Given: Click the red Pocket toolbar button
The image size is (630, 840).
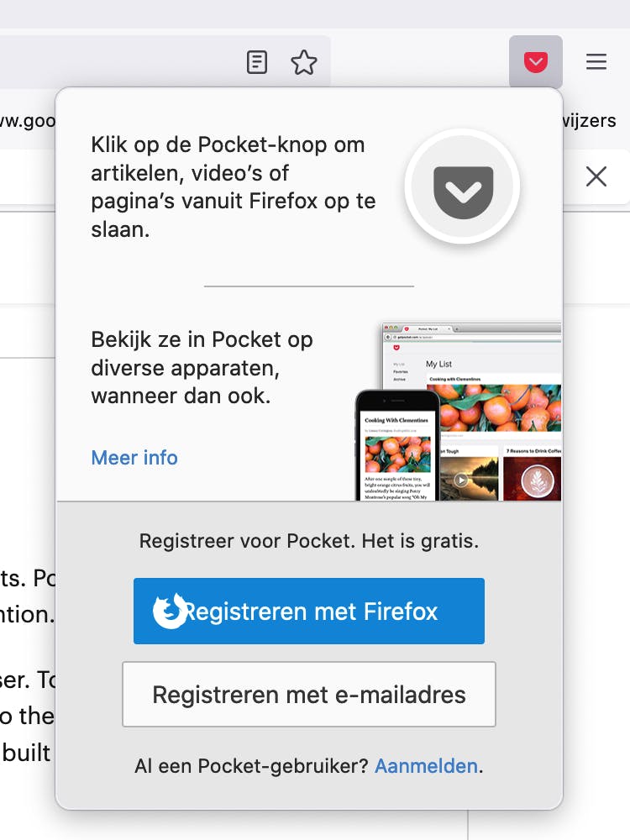Looking at the screenshot, I should [x=536, y=62].
